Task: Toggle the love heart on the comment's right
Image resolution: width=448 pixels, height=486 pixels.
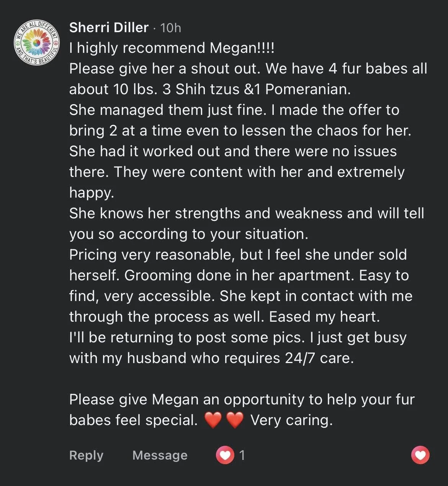Action: 420,455
